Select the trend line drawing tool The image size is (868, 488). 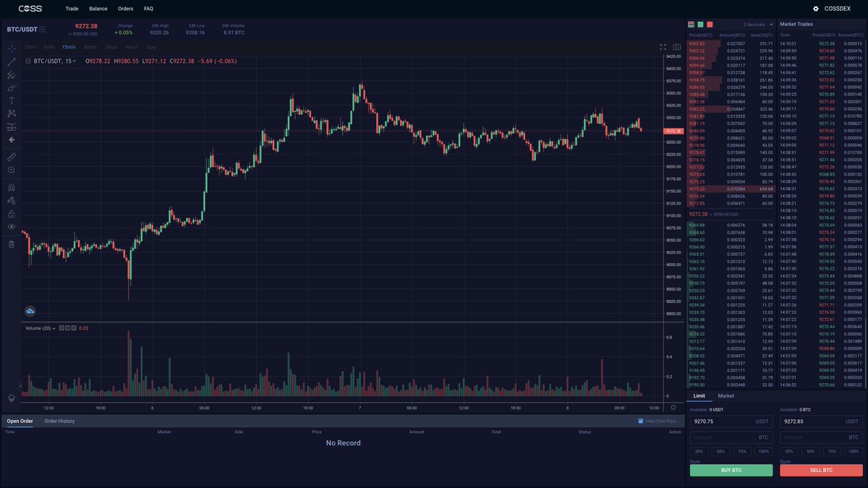11,61
